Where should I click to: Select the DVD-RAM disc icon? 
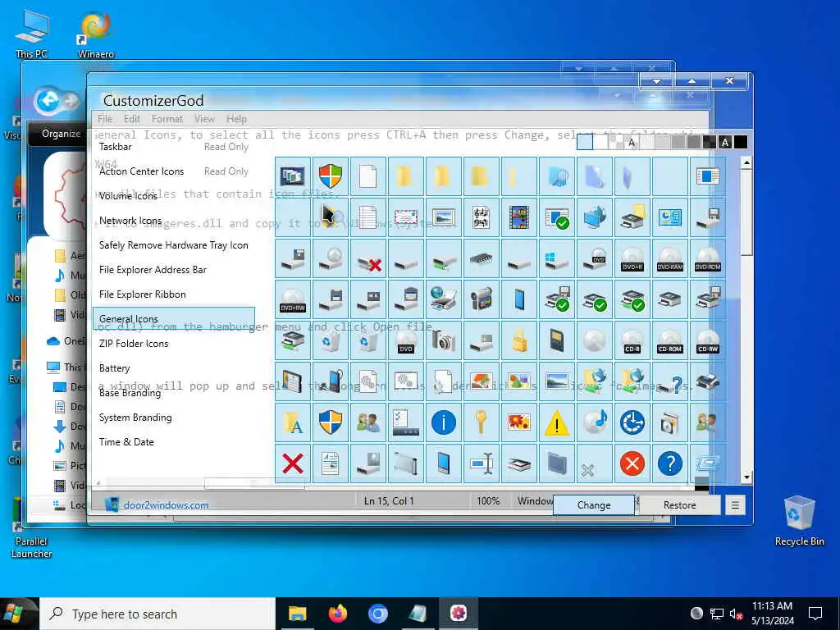pyautogui.click(x=670, y=258)
